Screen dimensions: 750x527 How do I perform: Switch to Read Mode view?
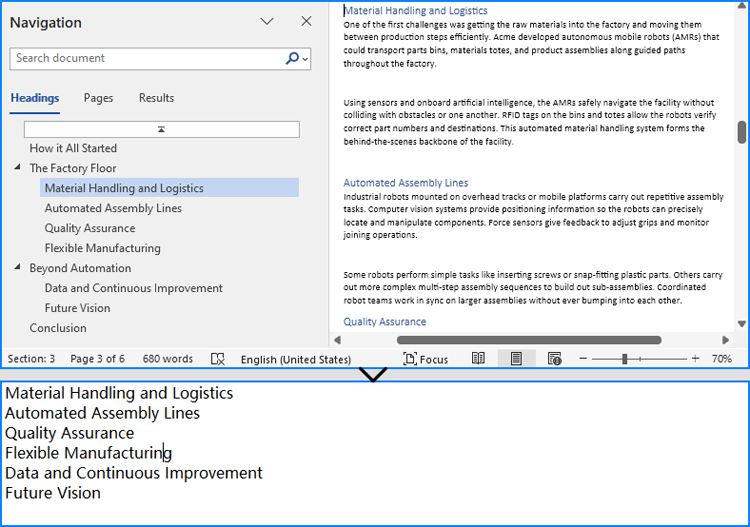coord(479,359)
